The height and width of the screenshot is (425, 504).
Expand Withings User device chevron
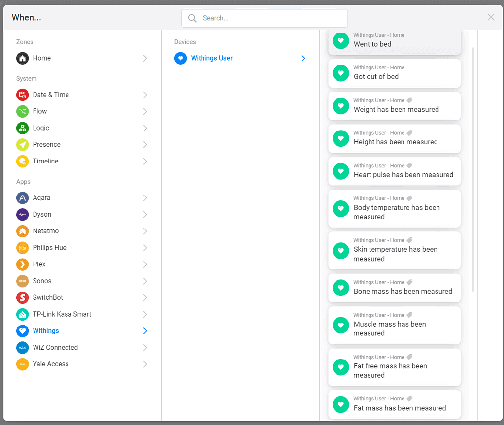pyautogui.click(x=303, y=58)
